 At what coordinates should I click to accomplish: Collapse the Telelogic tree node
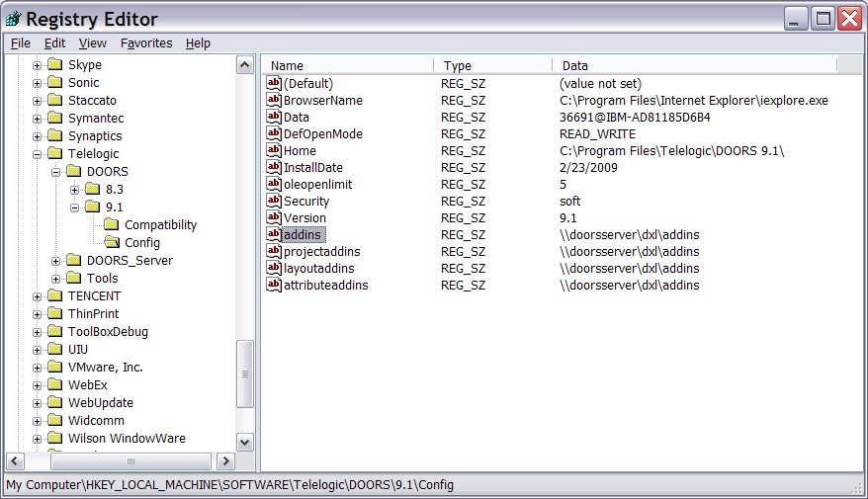[x=38, y=154]
